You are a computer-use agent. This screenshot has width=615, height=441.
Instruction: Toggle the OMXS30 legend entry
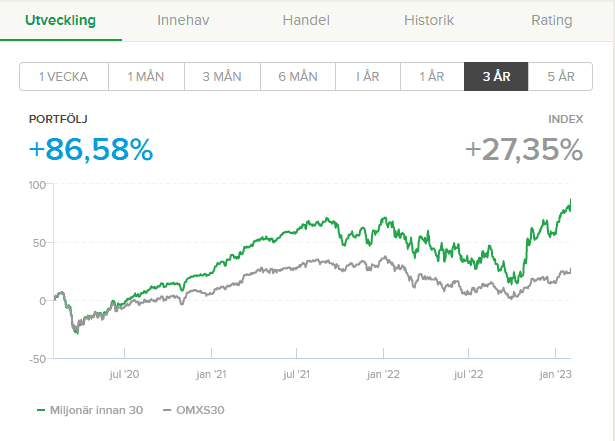(x=200, y=410)
